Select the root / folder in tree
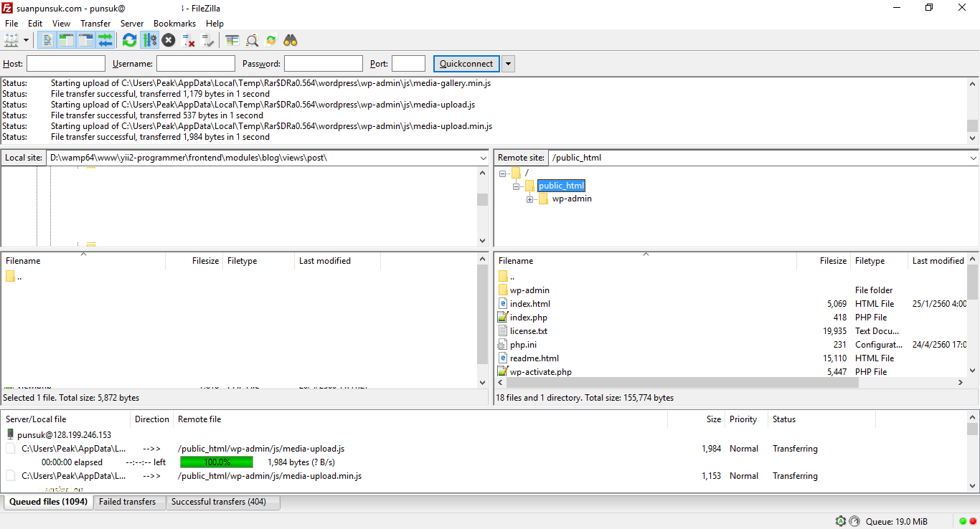The image size is (980, 529). coord(527,173)
